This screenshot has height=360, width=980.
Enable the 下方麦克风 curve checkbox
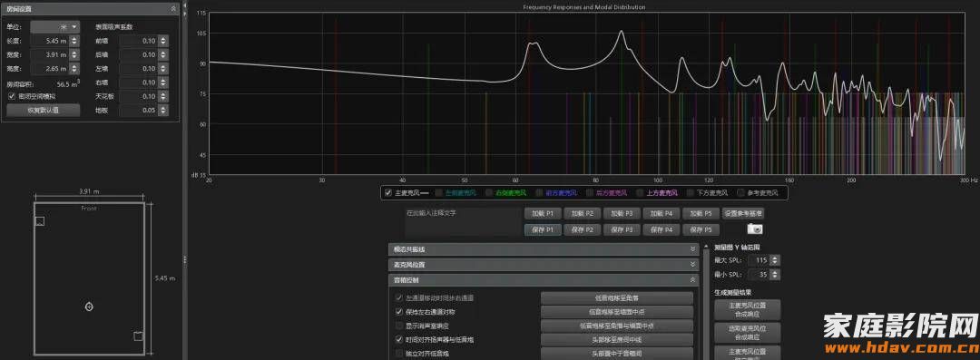point(691,192)
